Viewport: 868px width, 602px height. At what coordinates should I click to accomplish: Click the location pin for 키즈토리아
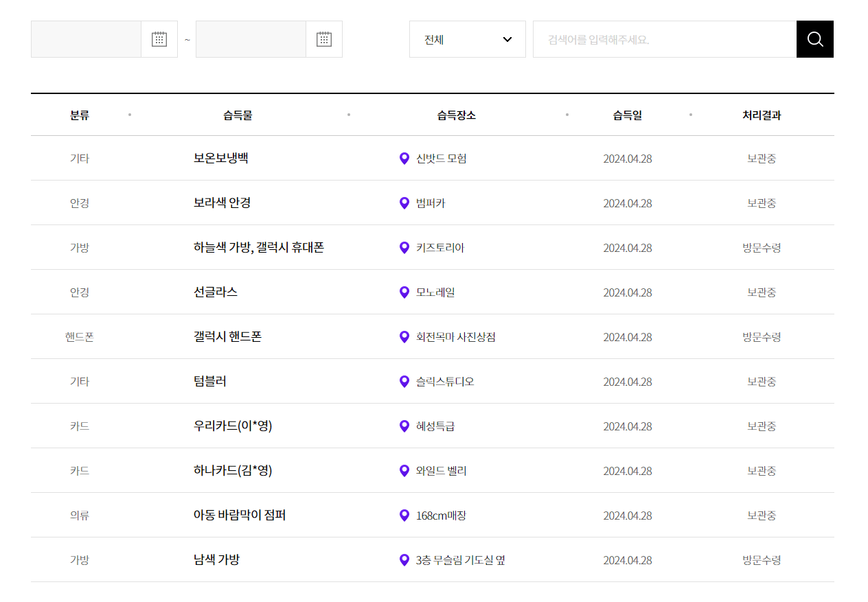coord(404,247)
